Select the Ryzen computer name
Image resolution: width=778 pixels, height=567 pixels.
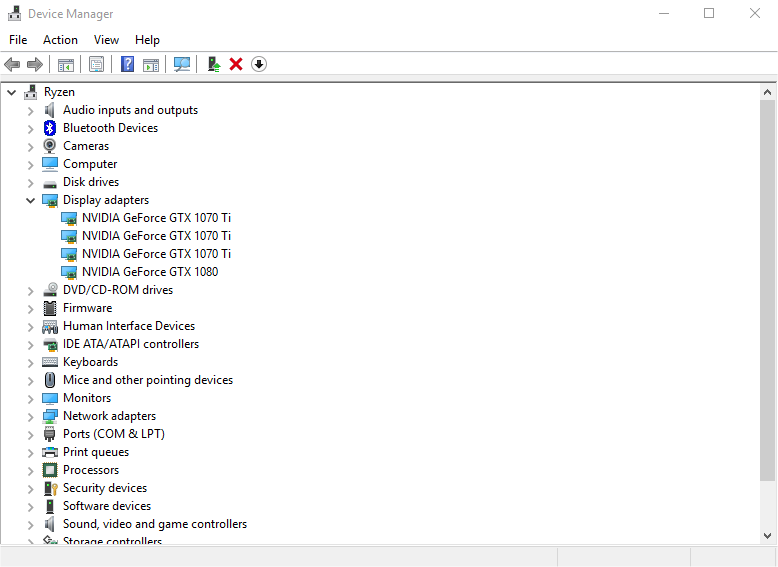click(59, 92)
